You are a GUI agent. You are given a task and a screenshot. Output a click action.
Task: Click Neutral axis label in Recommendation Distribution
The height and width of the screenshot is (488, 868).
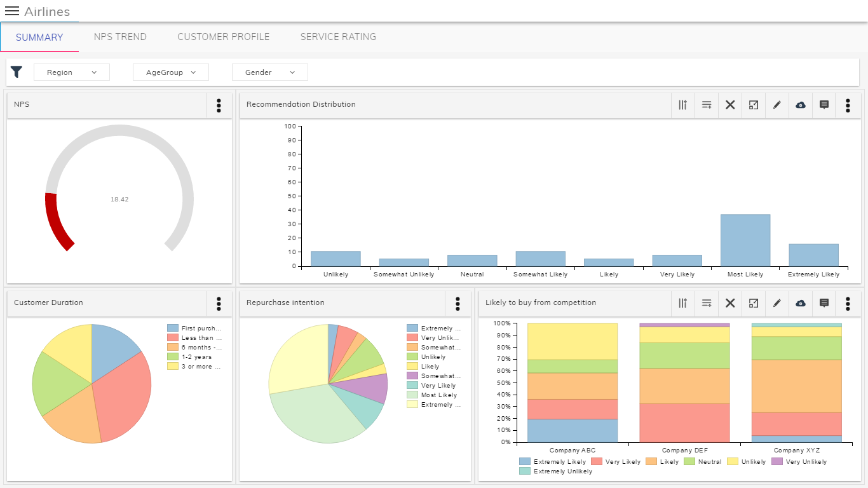point(472,274)
